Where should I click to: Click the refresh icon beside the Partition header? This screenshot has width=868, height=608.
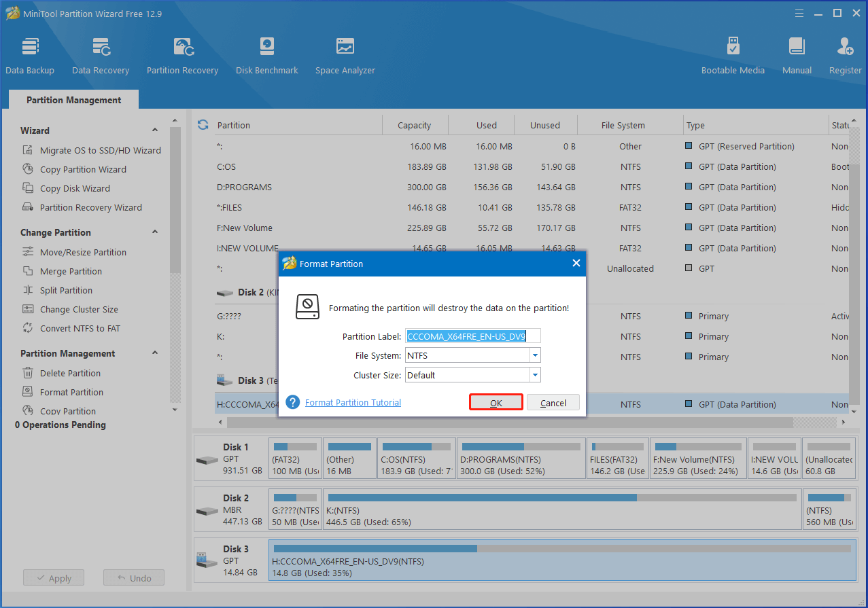[203, 125]
